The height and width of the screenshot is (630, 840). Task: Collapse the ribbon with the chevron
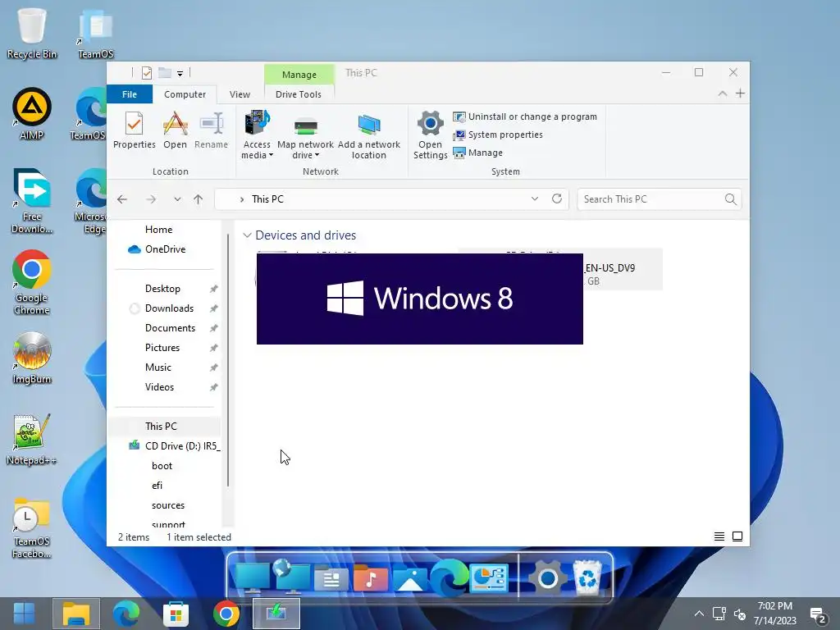pyautogui.click(x=722, y=94)
